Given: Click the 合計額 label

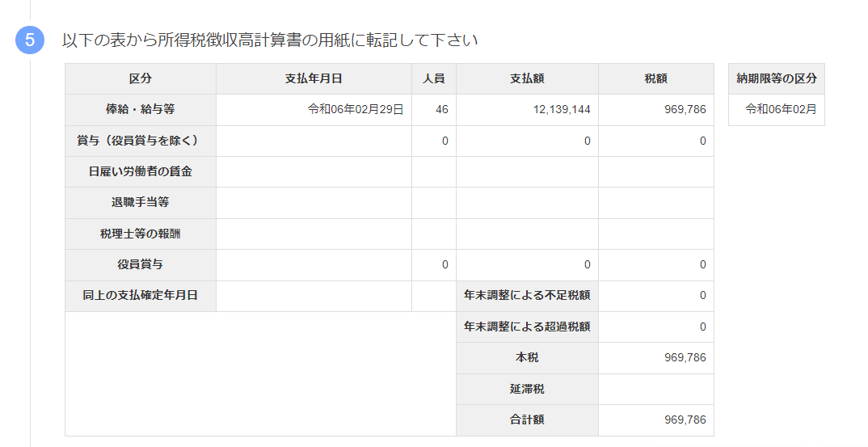Looking at the screenshot, I should tap(527, 420).
